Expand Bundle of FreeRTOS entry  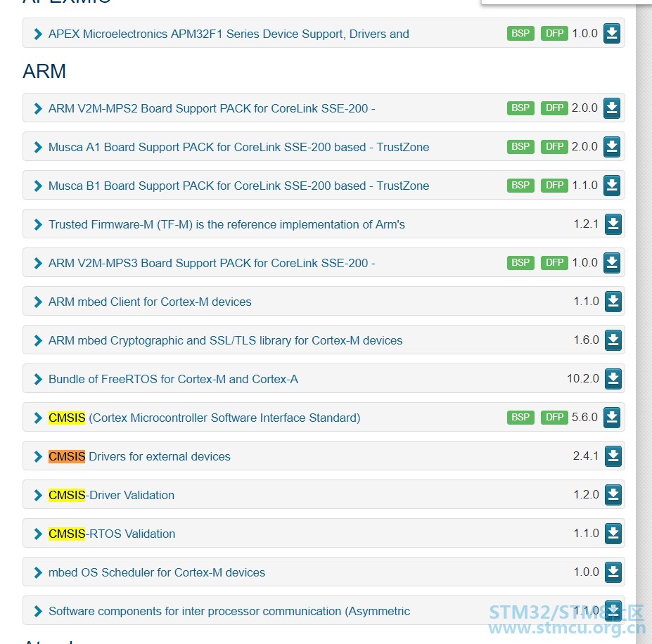(38, 379)
